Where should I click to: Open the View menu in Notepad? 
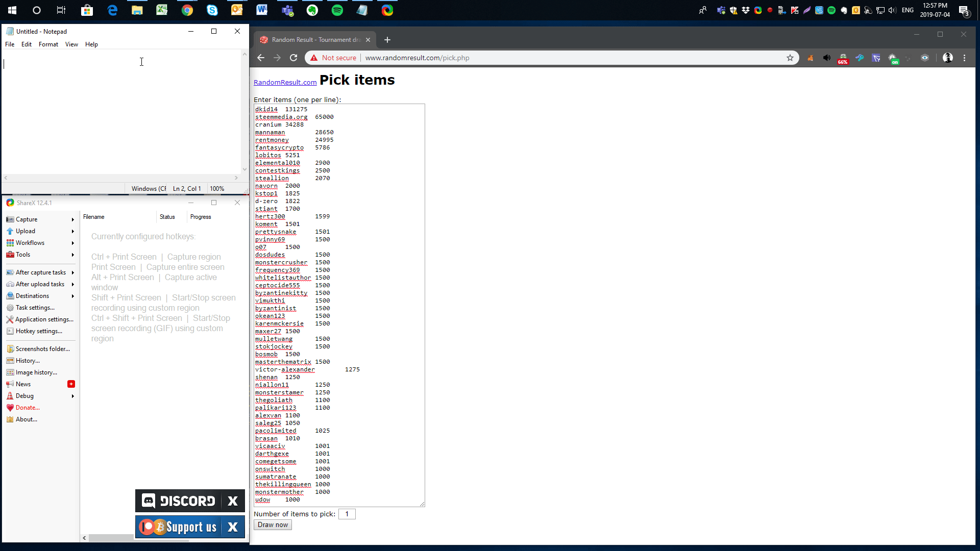(71, 44)
